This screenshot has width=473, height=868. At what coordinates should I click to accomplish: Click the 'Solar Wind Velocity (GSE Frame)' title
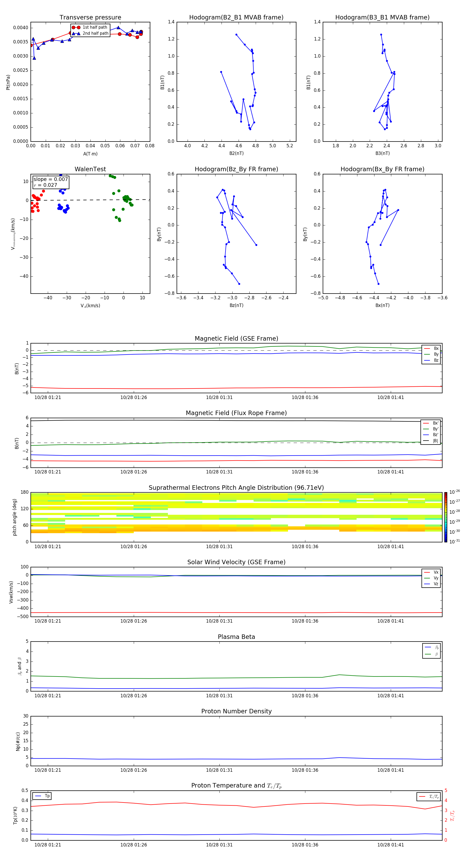236,562
